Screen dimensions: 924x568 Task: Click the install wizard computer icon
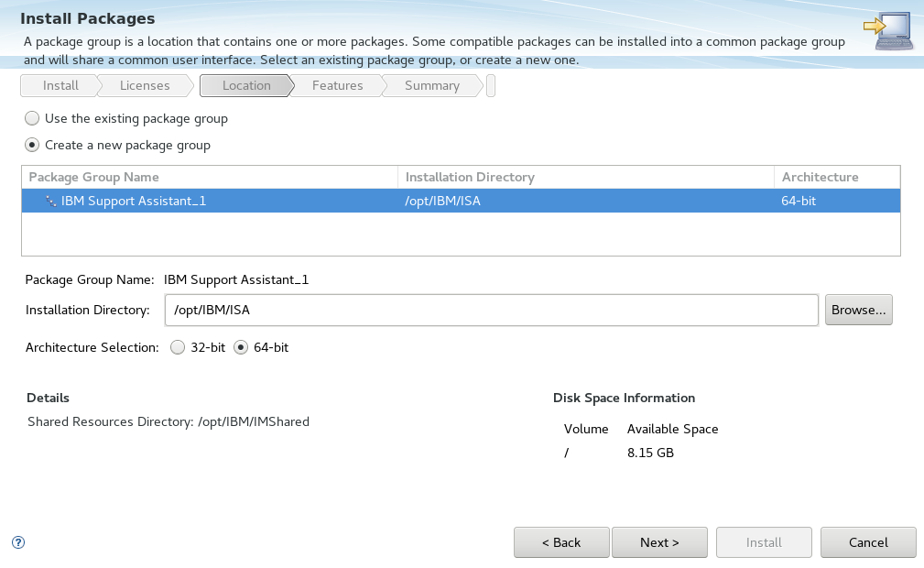pyautogui.click(x=888, y=30)
